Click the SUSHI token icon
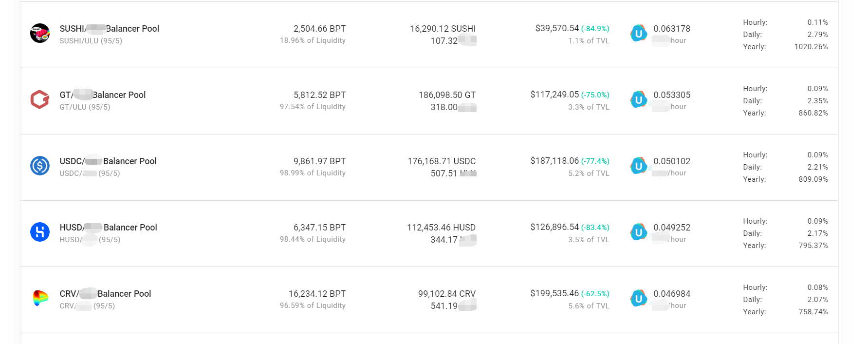 point(40,33)
